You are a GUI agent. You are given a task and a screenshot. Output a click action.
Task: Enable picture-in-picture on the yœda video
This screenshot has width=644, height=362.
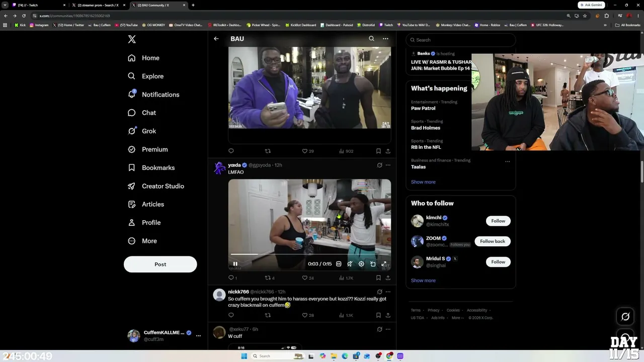pyautogui.click(x=373, y=264)
